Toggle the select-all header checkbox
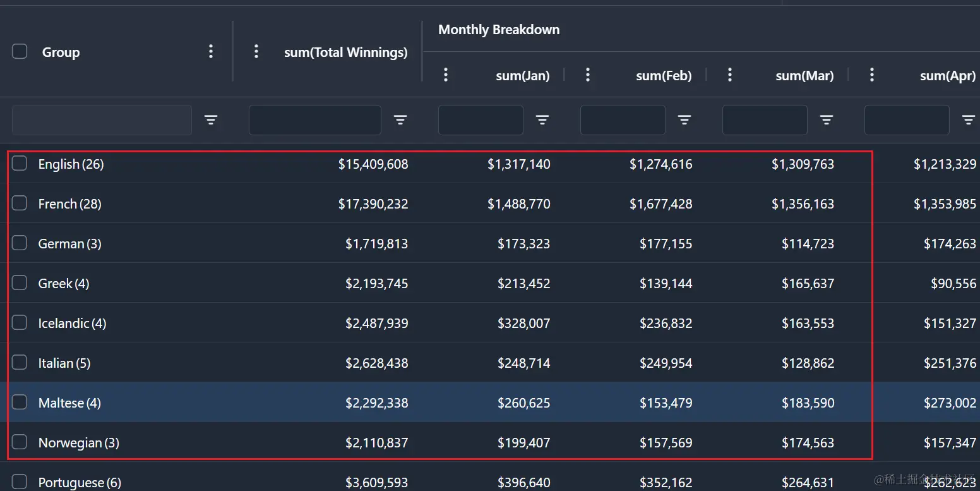This screenshot has width=980, height=491. pyautogui.click(x=20, y=52)
